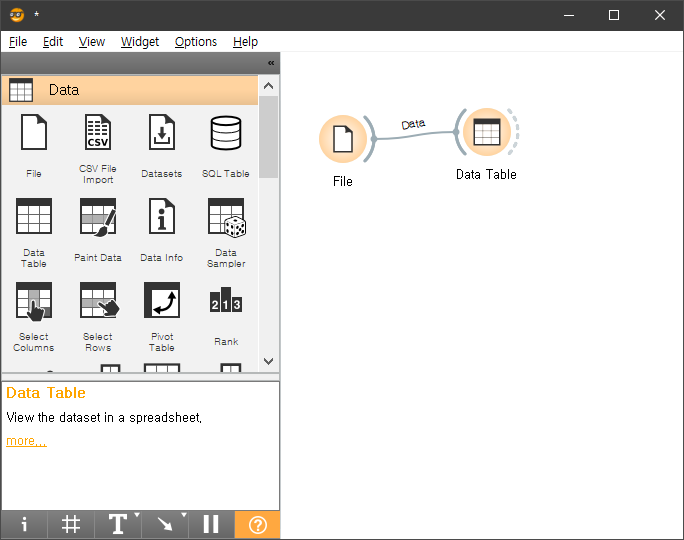
Task: Choose the Datasets widget icon
Action: [162, 146]
